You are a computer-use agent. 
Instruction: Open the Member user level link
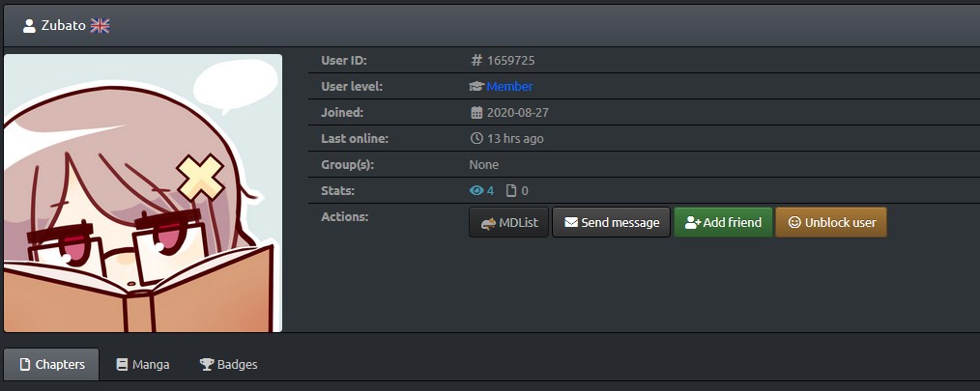[509, 87]
